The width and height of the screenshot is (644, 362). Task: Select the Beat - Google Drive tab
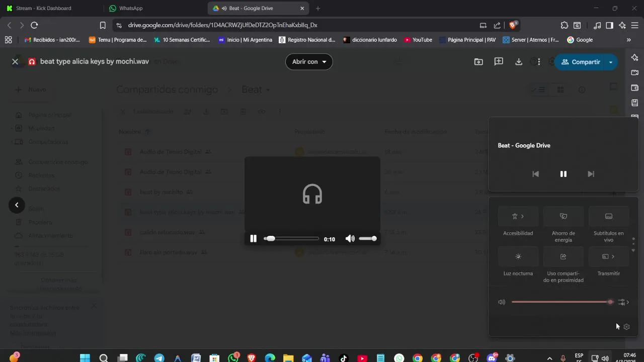click(258, 9)
